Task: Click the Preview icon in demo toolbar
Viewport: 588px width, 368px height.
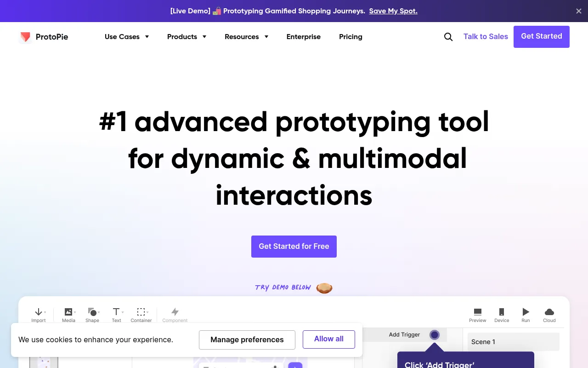Action: pyautogui.click(x=478, y=312)
